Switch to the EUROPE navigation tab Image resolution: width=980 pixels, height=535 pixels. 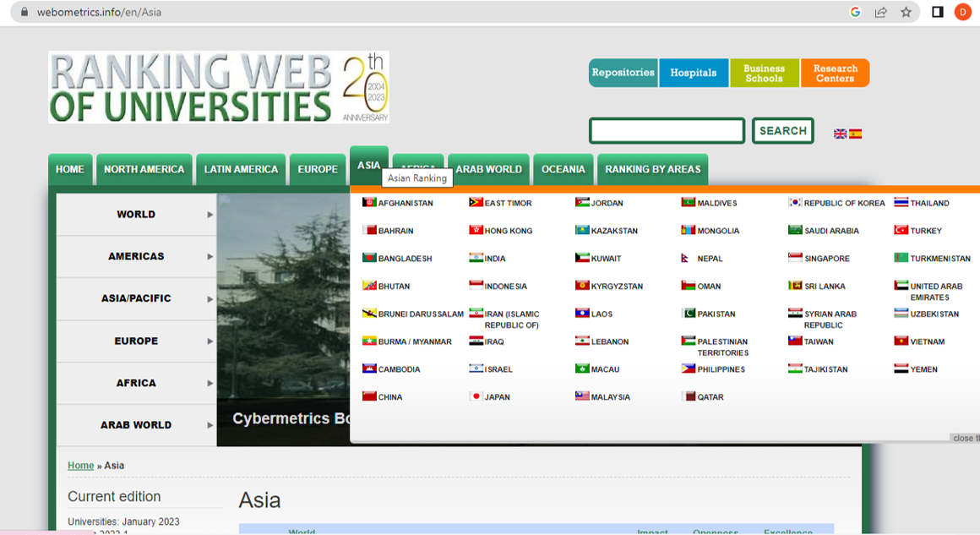pyautogui.click(x=318, y=169)
